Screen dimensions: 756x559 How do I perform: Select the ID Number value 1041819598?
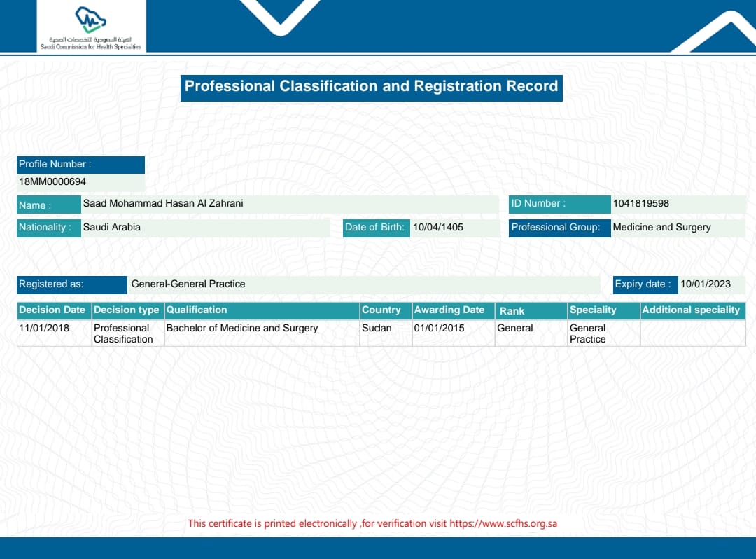click(x=640, y=204)
